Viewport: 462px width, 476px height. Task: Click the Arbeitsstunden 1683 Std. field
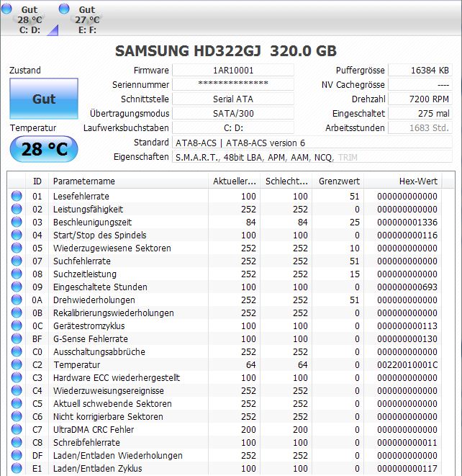[x=420, y=127]
